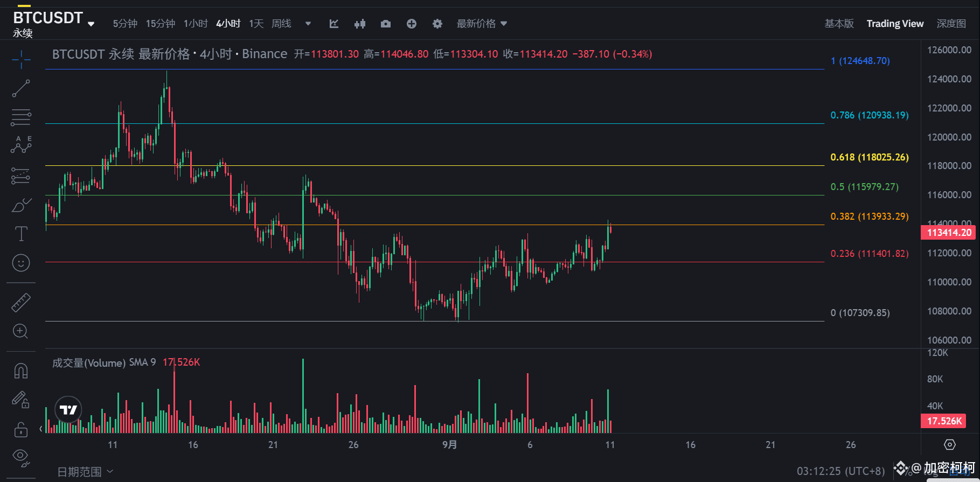The image size is (980, 482).
Task: Open the emoji icons tool
Action: [x=21, y=263]
